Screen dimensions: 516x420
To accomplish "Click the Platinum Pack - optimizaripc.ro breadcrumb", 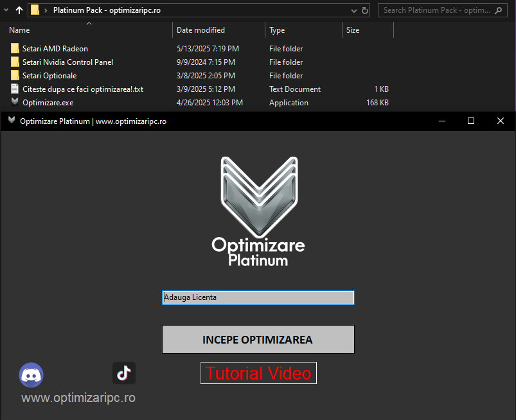I will point(107,10).
